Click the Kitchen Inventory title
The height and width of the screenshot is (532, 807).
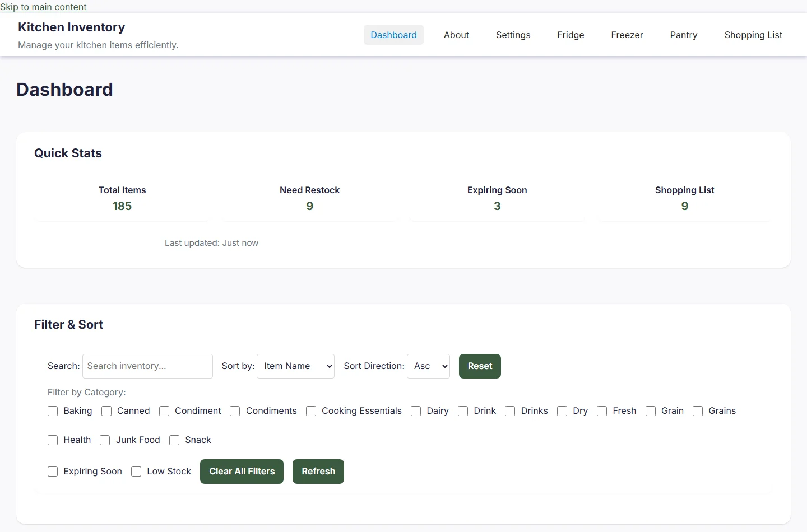(72, 27)
